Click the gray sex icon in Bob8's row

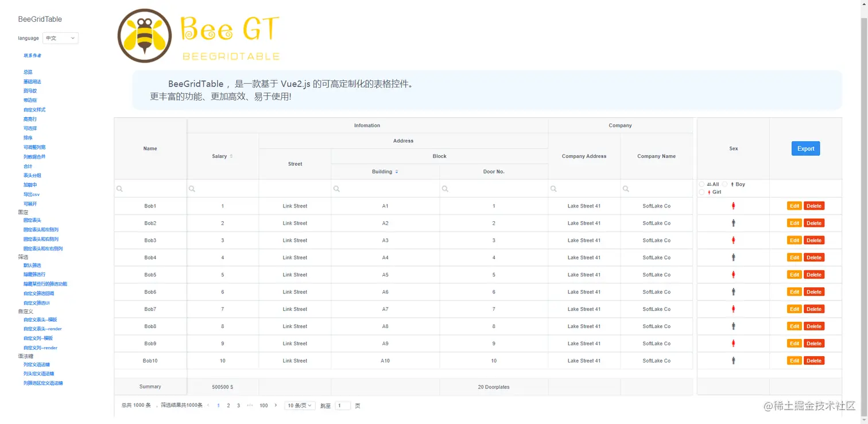pos(733,326)
